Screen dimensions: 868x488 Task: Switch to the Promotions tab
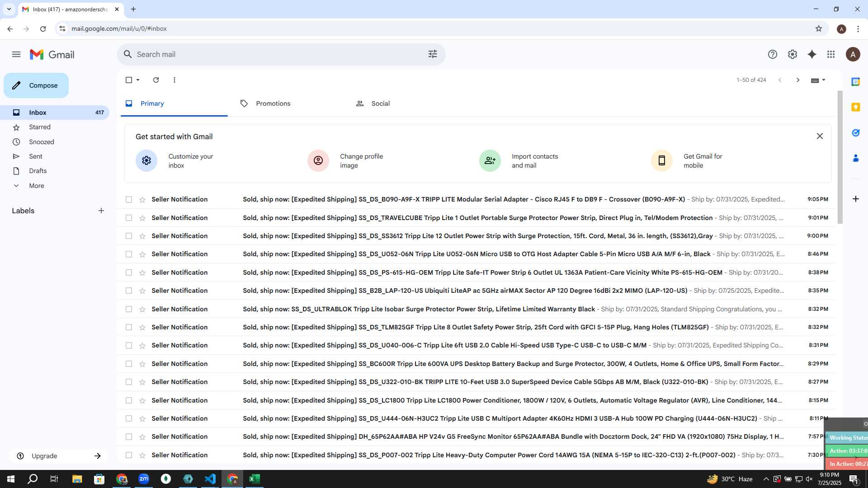click(x=290, y=103)
